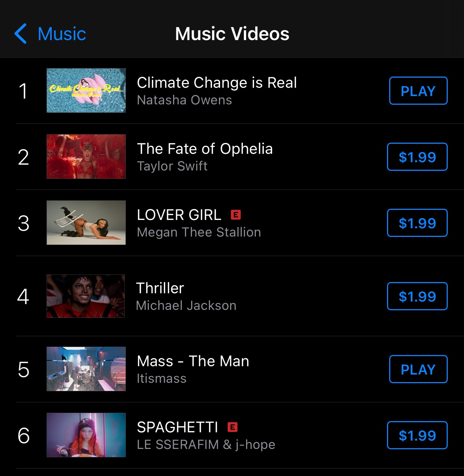Open the SPAGHETTI video thumbnail
Image resolution: width=464 pixels, height=476 pixels.
[x=86, y=435]
